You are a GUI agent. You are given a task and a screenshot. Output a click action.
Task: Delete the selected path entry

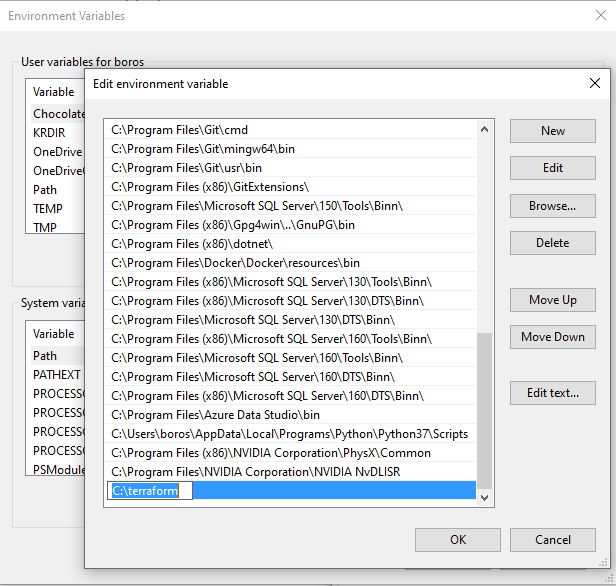click(x=552, y=243)
